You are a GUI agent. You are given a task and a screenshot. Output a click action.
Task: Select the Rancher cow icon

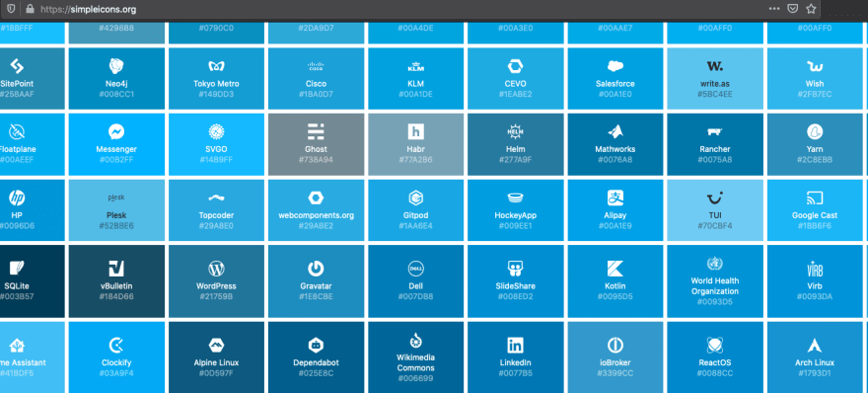(715, 132)
